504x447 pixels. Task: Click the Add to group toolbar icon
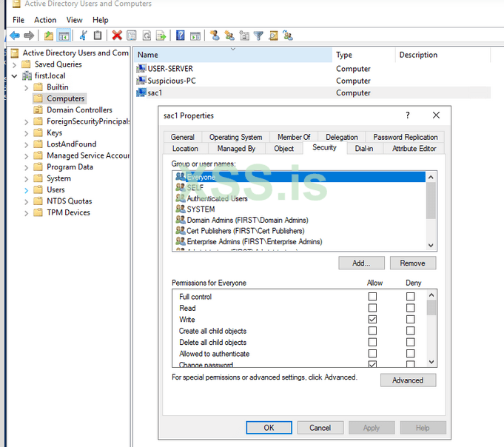[288, 36]
